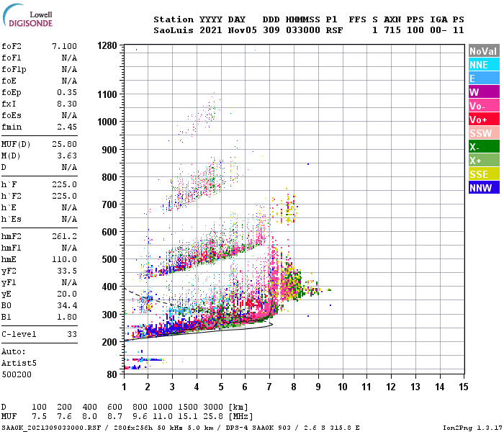
Task: Select the NNW legend swatch
Action: tap(484, 188)
